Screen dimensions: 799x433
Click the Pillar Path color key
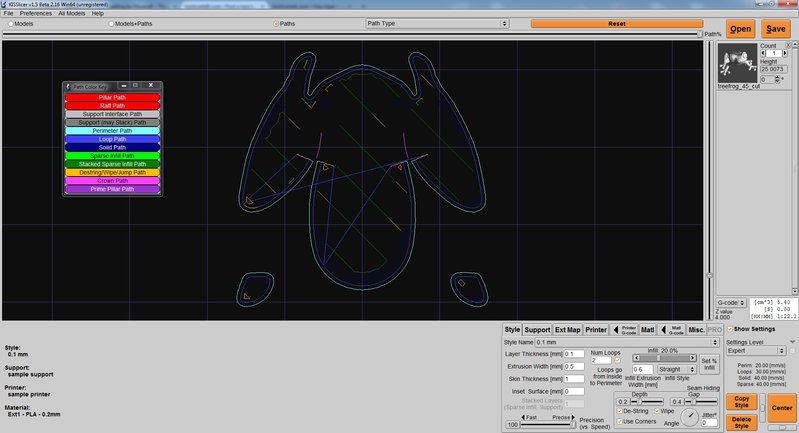112,97
